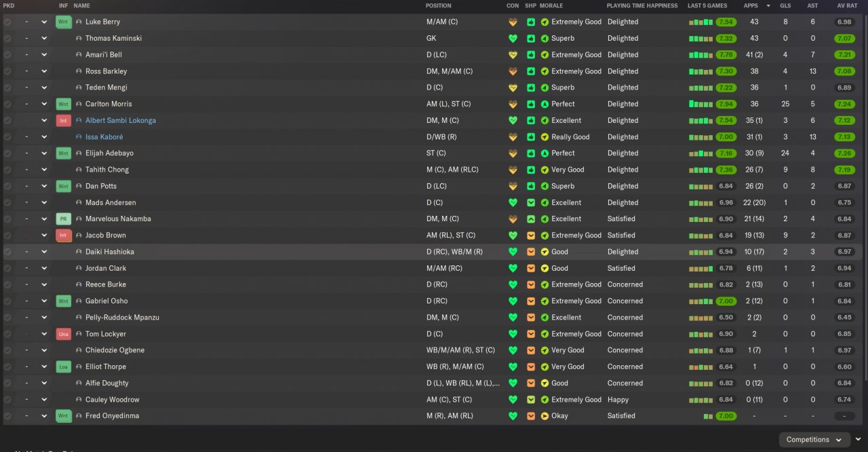The height and width of the screenshot is (452, 868).
Task: Sort by POSITION column header
Action: click(x=438, y=5)
